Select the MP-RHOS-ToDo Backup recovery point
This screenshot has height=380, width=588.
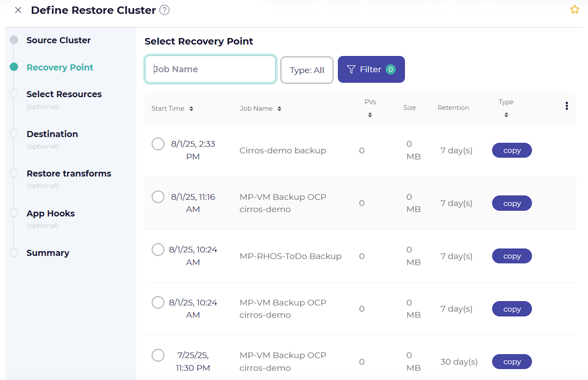(158, 249)
